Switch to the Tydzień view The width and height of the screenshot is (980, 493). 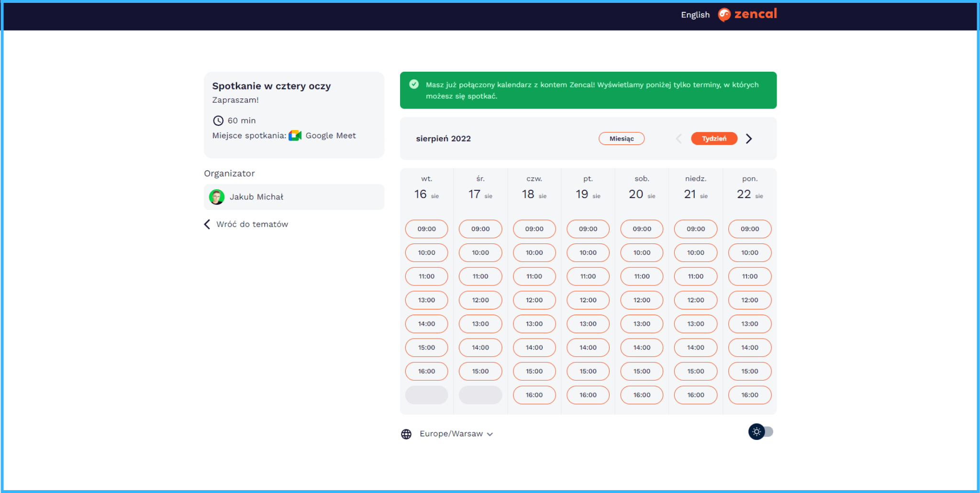point(713,139)
